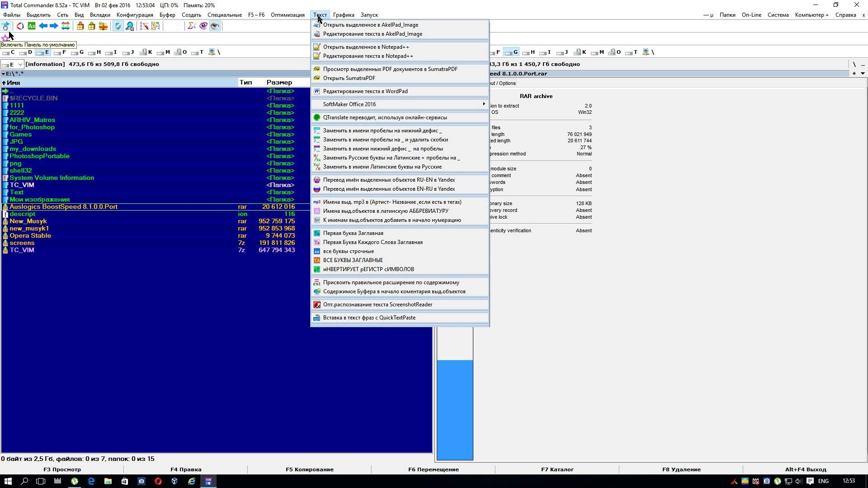The image size is (868, 488).
Task: Switch left panel to drive C
Action: [9, 52]
